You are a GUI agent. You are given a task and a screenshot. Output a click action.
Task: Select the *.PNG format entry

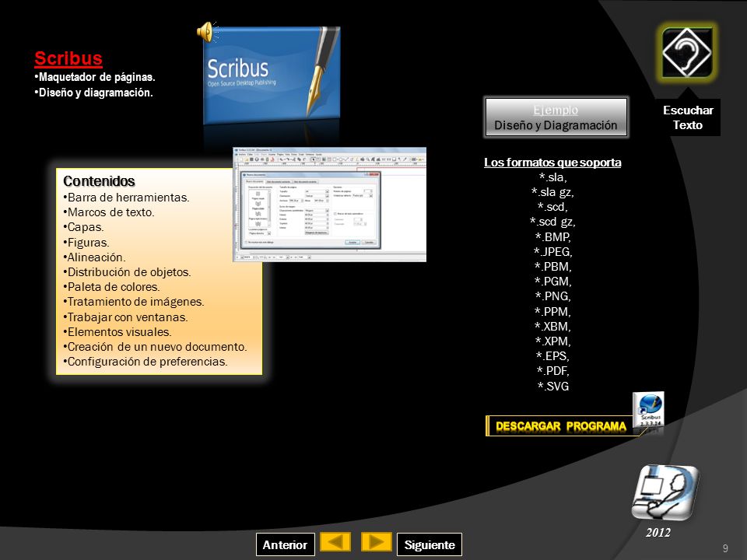552,296
